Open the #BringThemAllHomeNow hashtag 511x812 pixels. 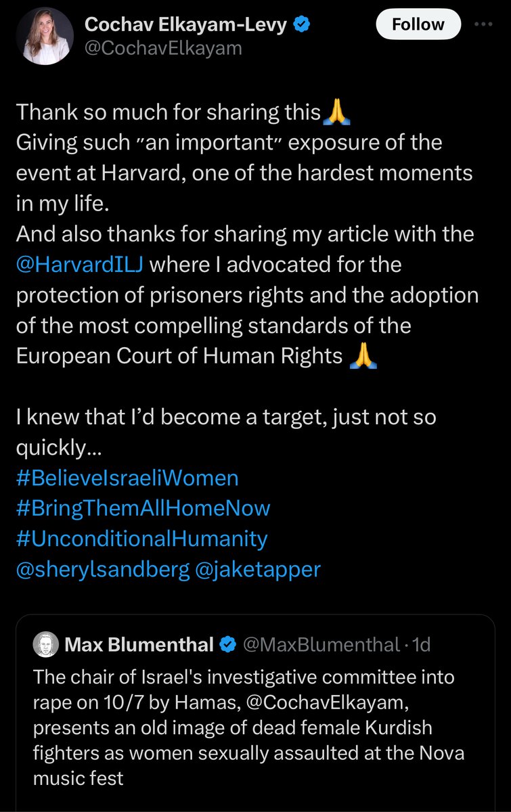pos(142,508)
